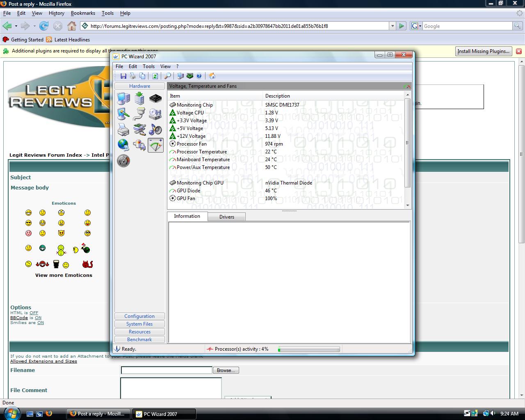Screen dimensions: 525x420
Task: Click the Home icon in PC Wizard toolbar
Action: 212,76
